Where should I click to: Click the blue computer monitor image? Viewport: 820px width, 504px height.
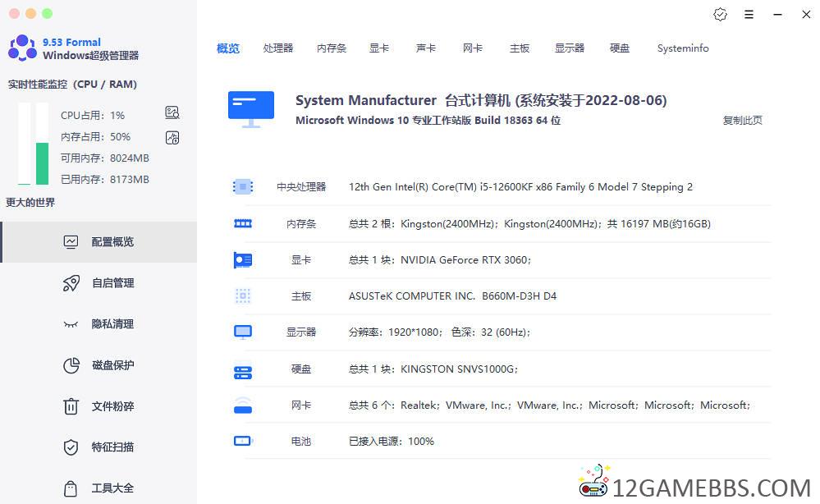click(250, 109)
